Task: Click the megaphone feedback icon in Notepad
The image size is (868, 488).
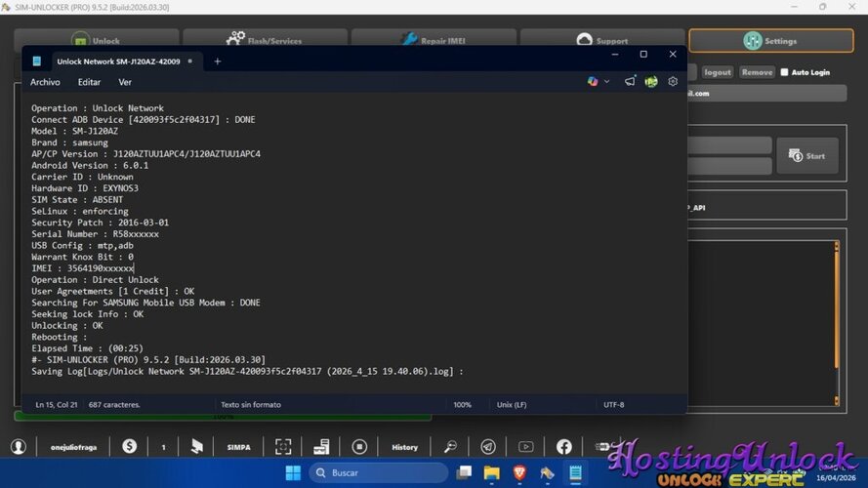Action: pyautogui.click(x=630, y=82)
